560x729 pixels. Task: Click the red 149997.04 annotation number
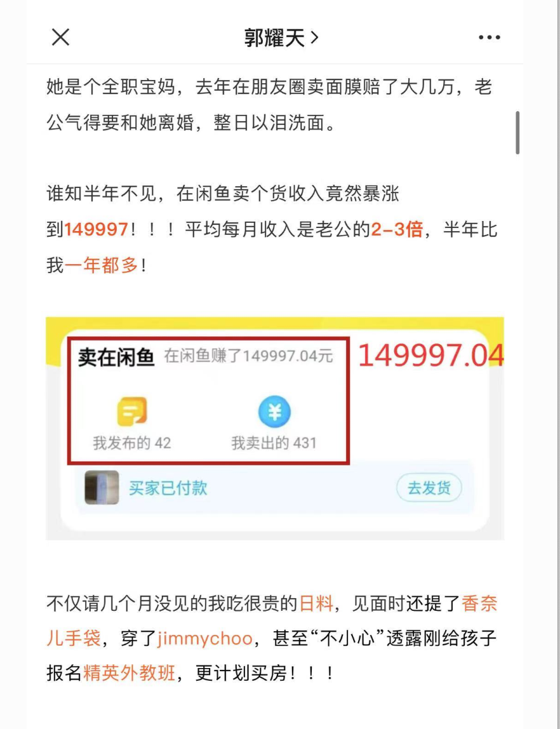click(431, 356)
